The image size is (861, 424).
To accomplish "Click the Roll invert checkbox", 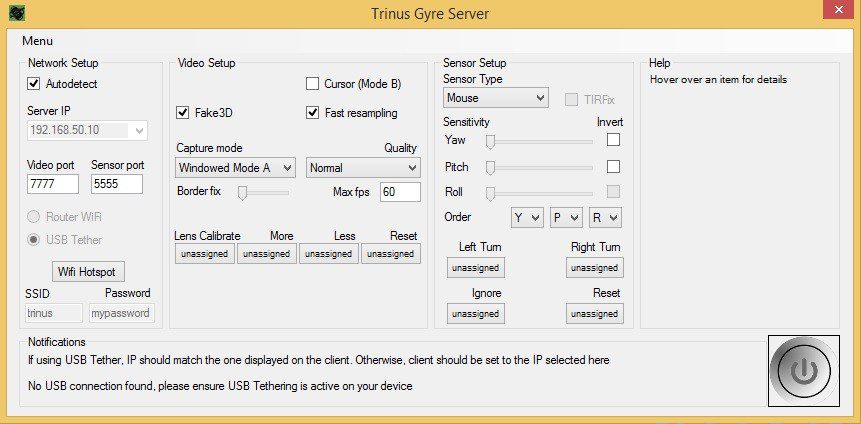I will pos(613,191).
